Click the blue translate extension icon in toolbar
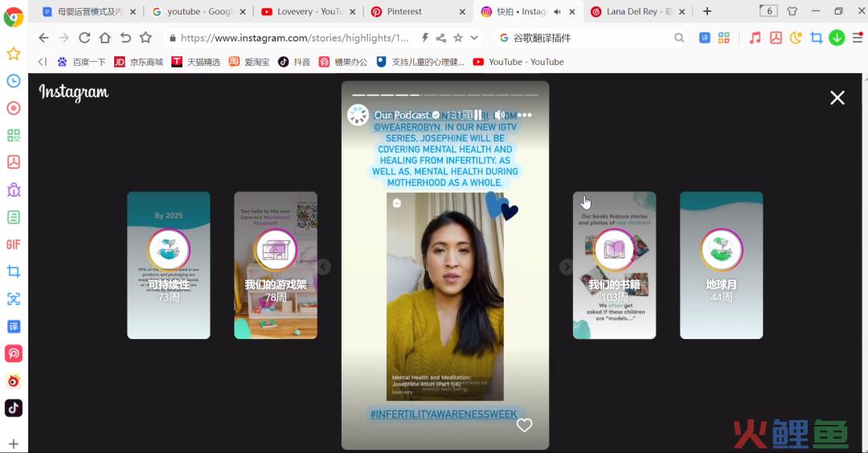This screenshot has width=868, height=453. click(x=704, y=38)
